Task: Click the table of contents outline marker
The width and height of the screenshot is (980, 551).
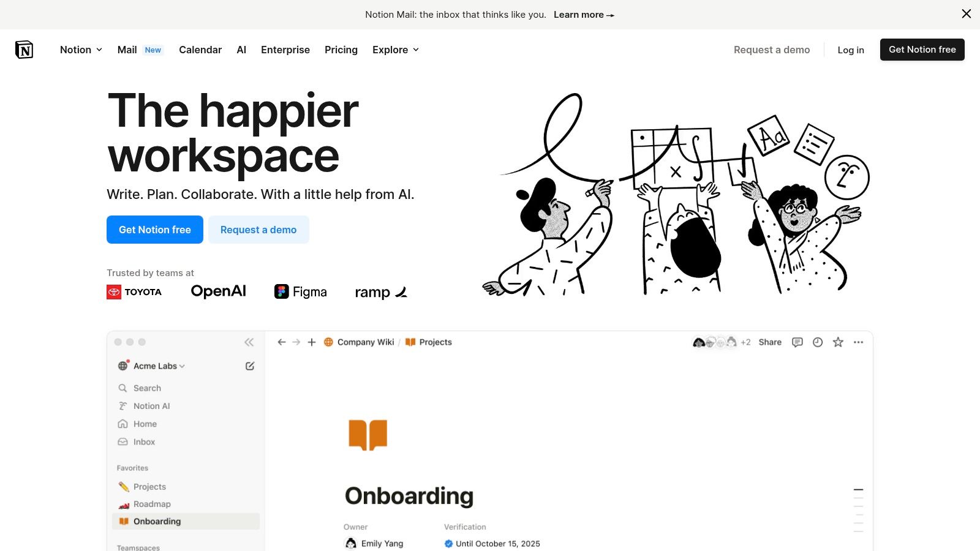Action: pos(858,510)
